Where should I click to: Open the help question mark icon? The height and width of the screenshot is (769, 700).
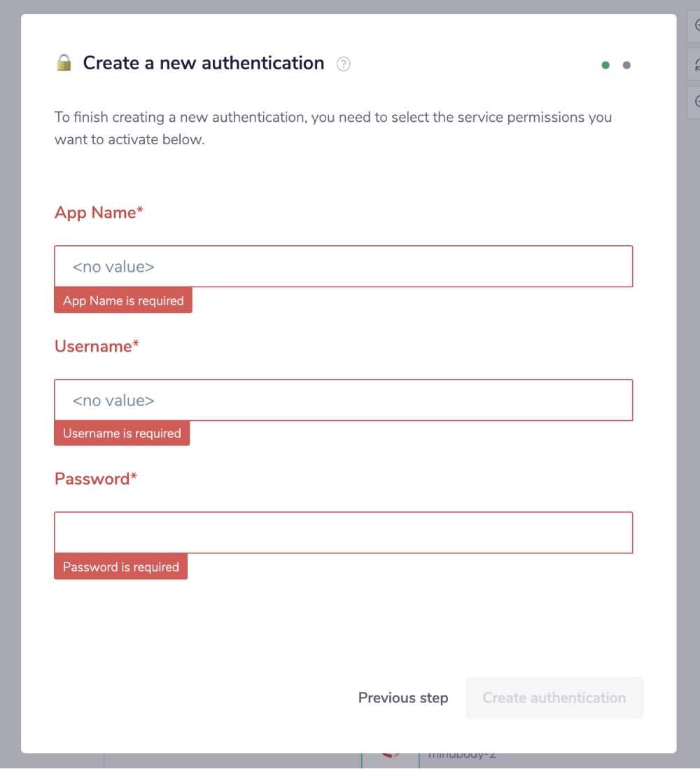(x=343, y=64)
